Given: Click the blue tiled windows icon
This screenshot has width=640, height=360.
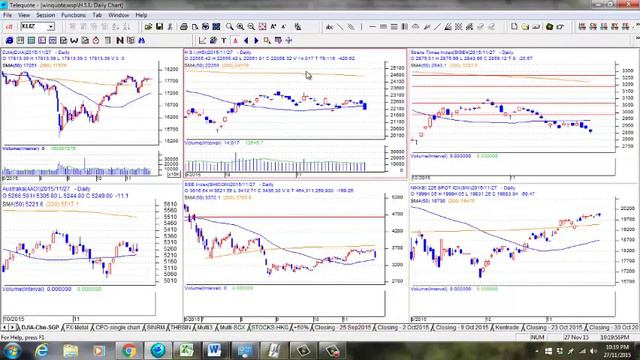Looking at the screenshot, I should 216,27.
